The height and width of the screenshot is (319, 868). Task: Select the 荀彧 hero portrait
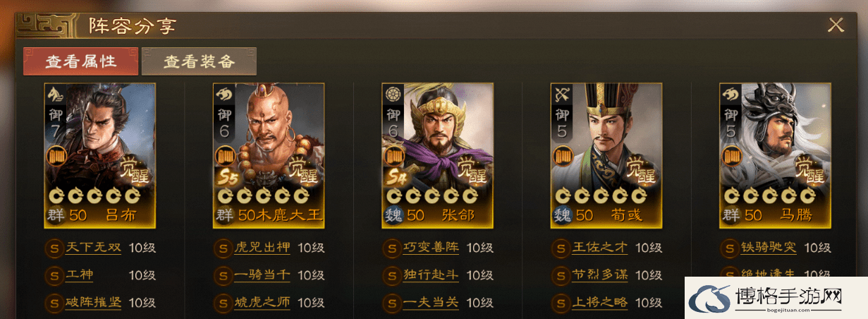606,155
